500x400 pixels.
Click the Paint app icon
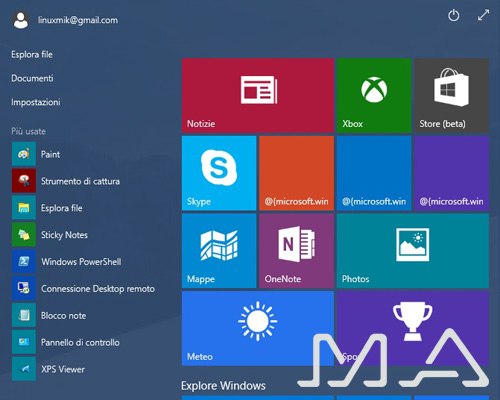tap(24, 154)
